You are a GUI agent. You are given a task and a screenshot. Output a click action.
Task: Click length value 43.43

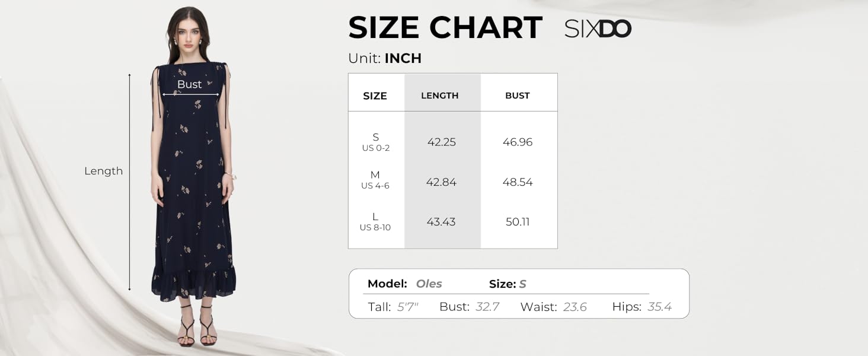(441, 222)
